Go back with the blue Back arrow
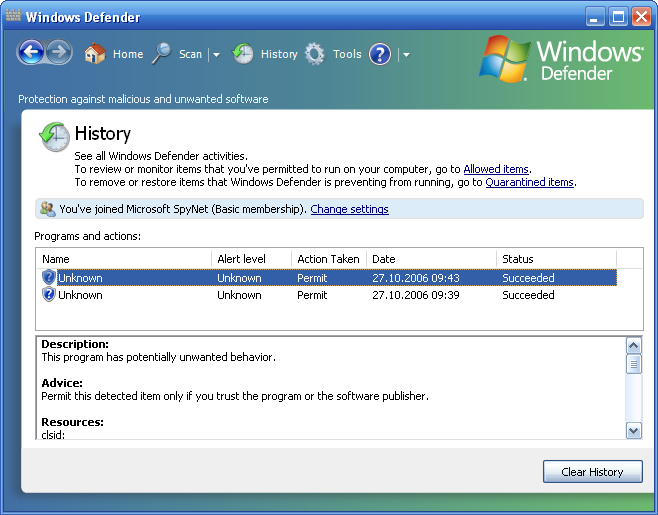This screenshot has height=515, width=658. point(31,52)
